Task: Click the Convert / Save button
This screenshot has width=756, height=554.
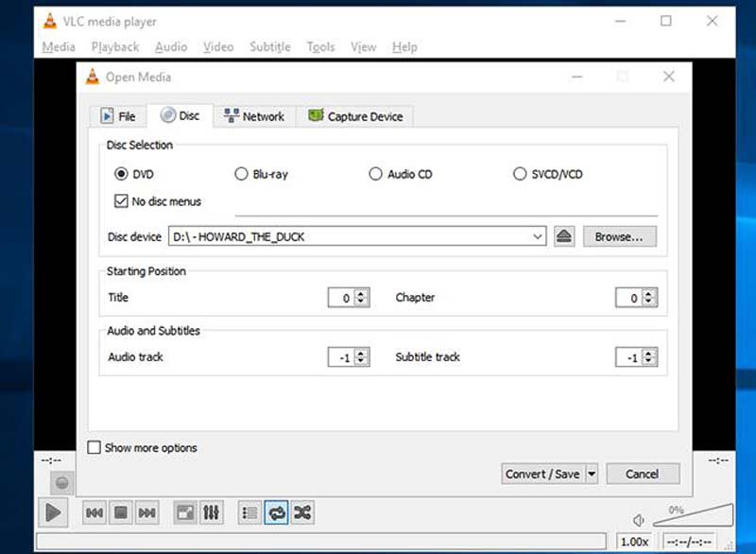Action: tap(542, 474)
